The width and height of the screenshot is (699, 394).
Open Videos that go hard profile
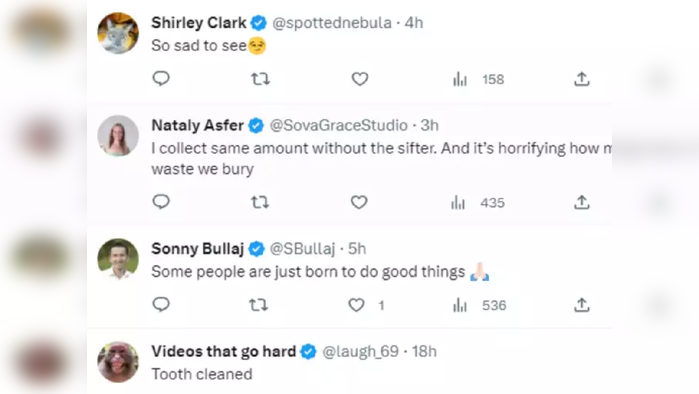[x=224, y=351]
